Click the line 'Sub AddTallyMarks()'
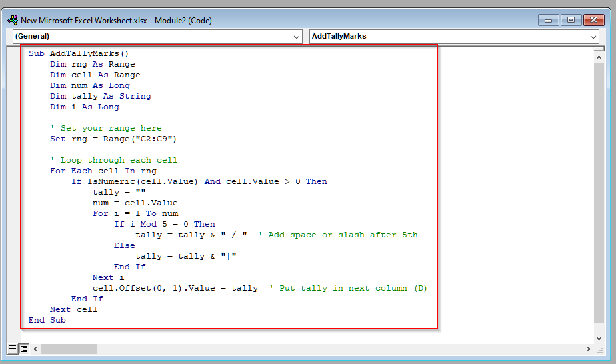 pyautogui.click(x=79, y=53)
